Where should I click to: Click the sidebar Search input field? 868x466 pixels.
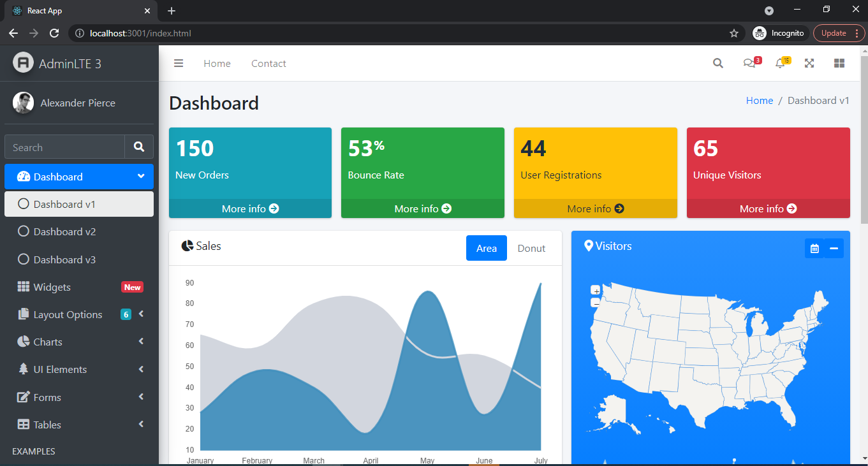click(x=64, y=147)
